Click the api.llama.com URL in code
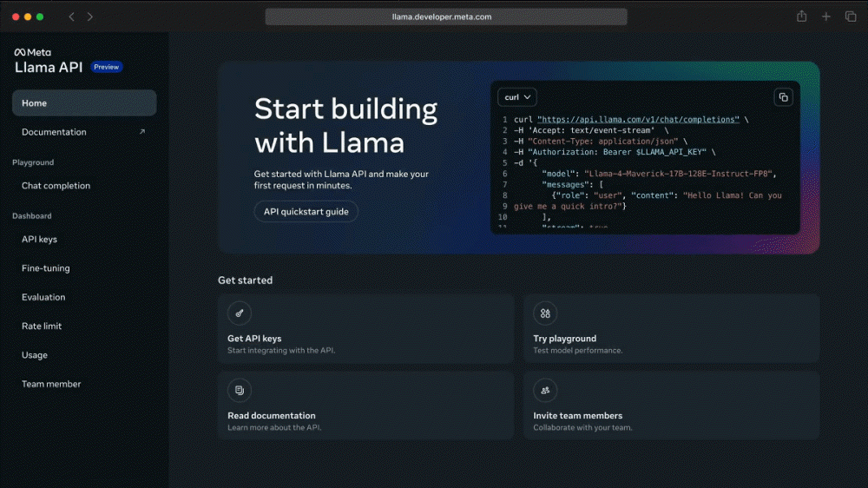Image resolution: width=868 pixels, height=488 pixels. (638, 119)
